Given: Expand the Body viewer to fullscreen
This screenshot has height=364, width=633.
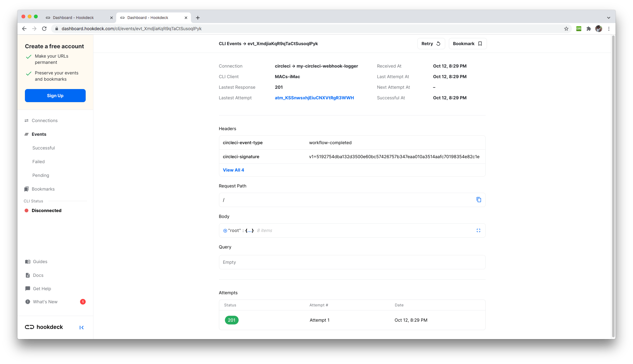Looking at the screenshot, I should click(478, 230).
